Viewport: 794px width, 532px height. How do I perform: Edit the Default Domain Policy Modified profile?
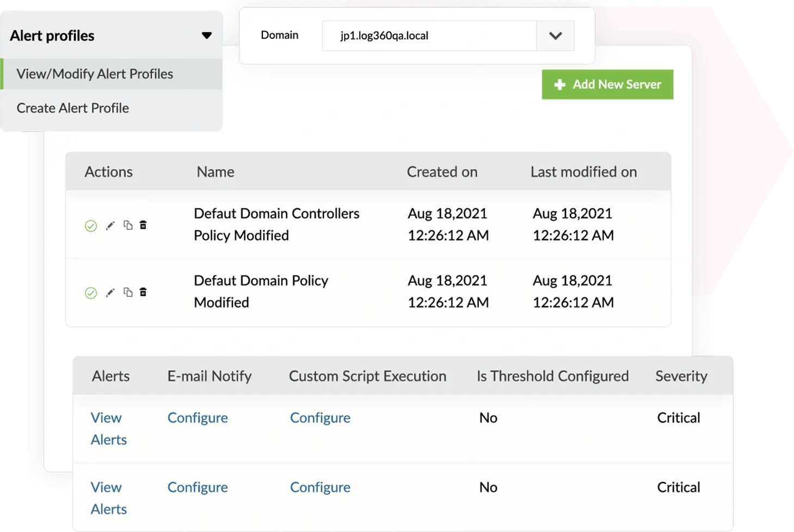[110, 293]
